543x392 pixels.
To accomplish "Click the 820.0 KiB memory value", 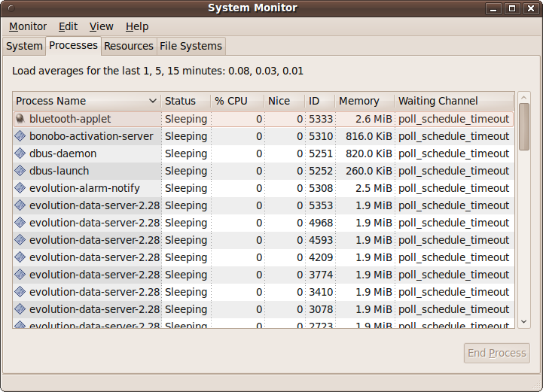I will (x=369, y=153).
